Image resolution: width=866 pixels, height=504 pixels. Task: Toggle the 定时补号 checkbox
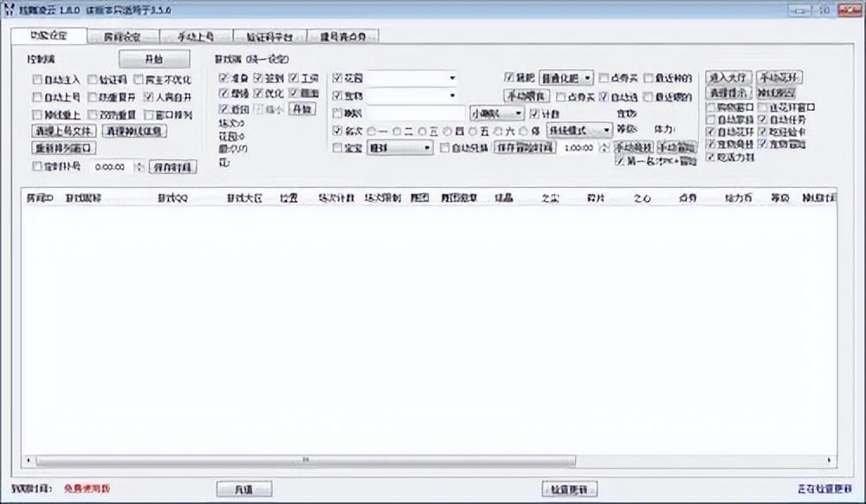pos(37,166)
